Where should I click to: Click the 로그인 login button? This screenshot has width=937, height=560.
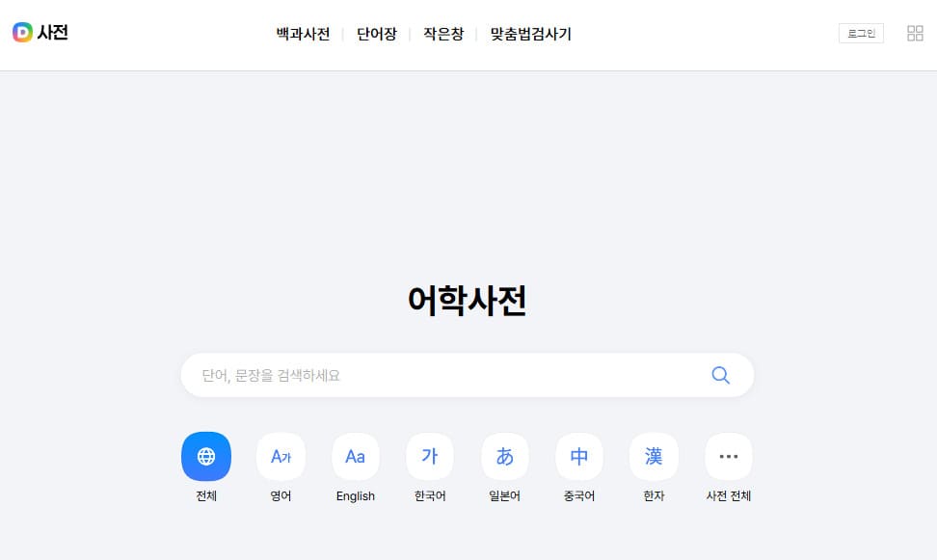pyautogui.click(x=860, y=32)
